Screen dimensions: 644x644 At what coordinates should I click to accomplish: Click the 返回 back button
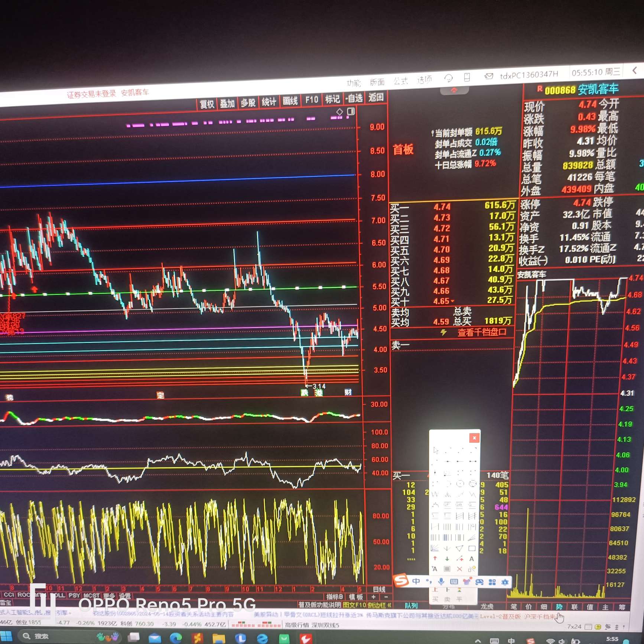pos(376,97)
